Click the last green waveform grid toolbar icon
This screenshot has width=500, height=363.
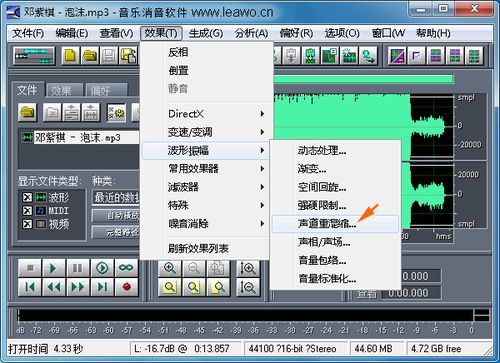(474, 56)
